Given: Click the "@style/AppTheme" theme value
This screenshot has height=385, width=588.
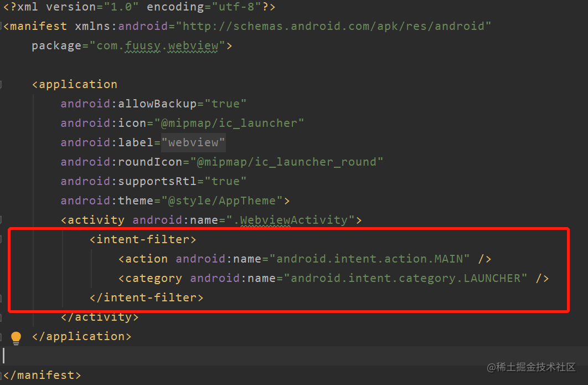Looking at the screenshot, I should [221, 201].
